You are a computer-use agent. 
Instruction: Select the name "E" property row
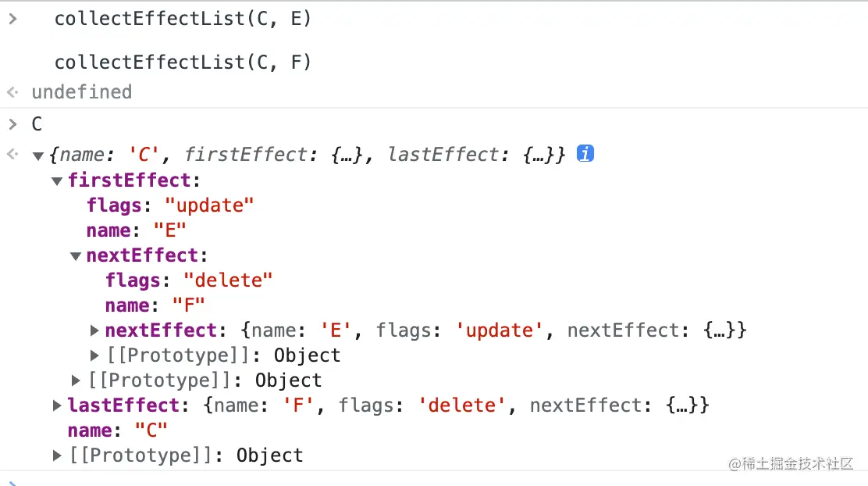(x=136, y=230)
